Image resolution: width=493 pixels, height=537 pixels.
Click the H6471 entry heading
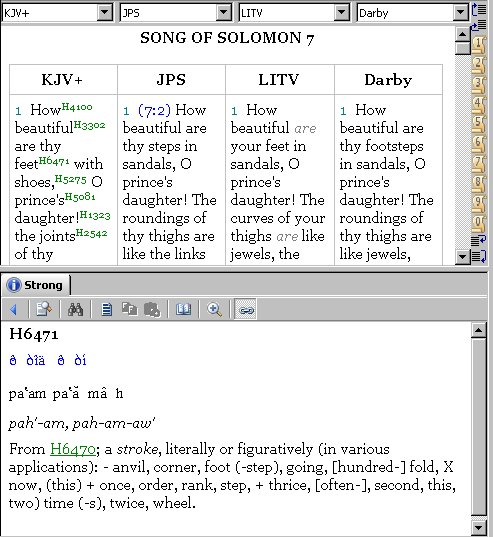point(34,334)
